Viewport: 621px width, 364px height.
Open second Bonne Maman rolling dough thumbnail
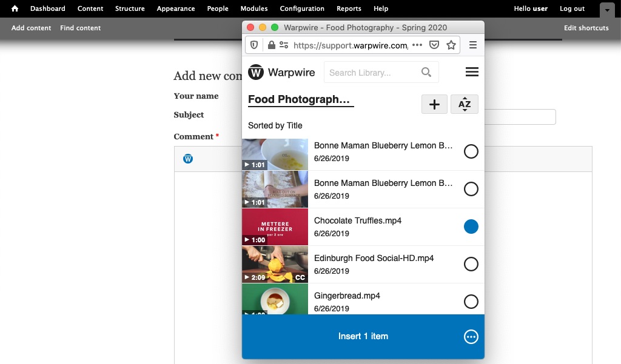click(275, 189)
